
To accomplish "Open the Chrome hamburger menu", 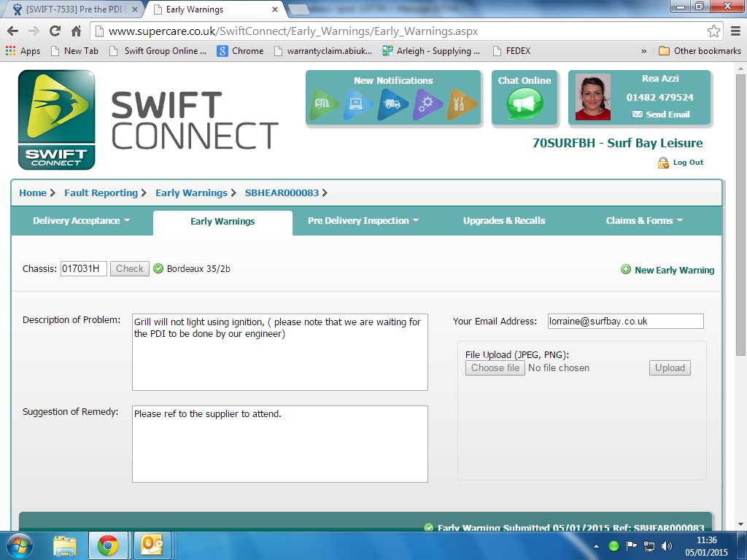I will click(x=735, y=31).
